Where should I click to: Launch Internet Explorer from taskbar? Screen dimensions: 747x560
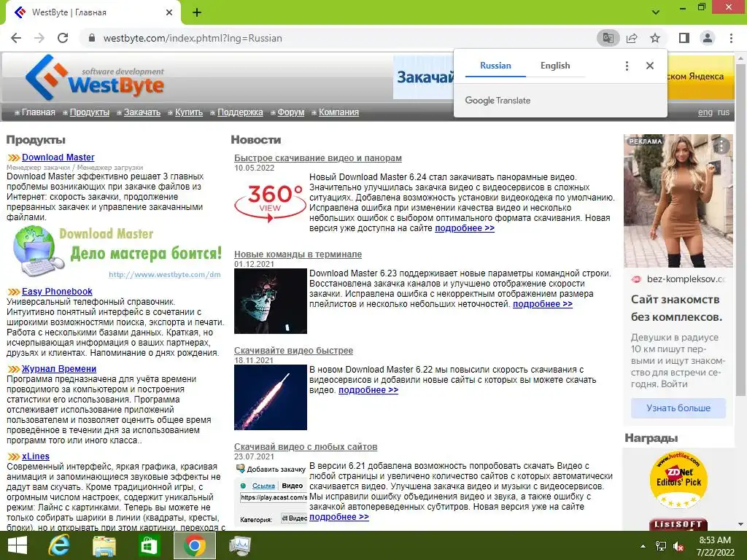(x=59, y=545)
